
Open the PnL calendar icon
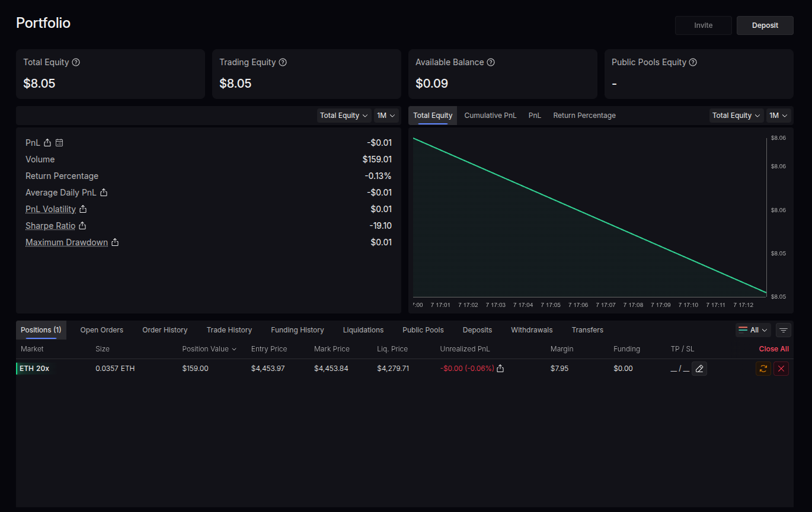pyautogui.click(x=59, y=143)
